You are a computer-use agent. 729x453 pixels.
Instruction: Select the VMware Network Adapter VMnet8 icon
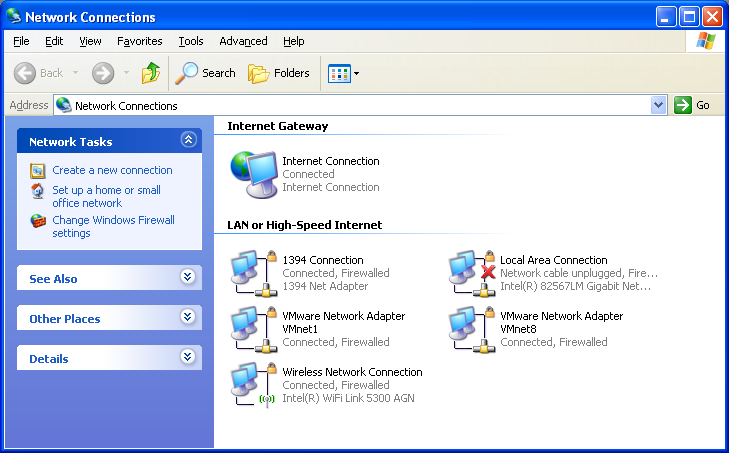tap(472, 329)
